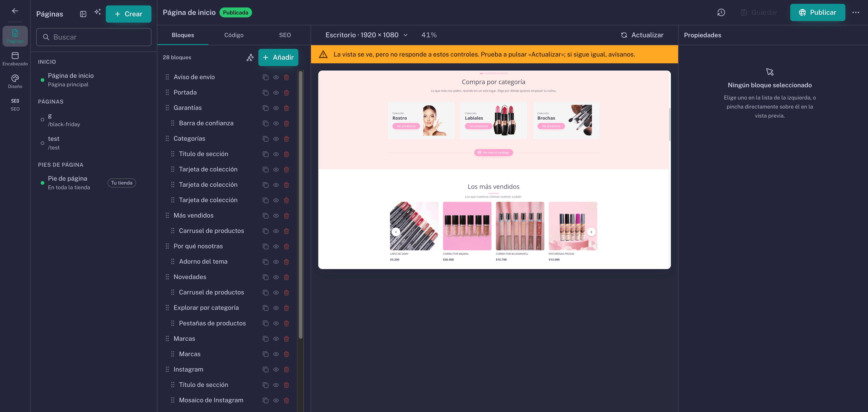The image size is (868, 412).
Task: Duplicate the Garantías block
Action: (266, 108)
